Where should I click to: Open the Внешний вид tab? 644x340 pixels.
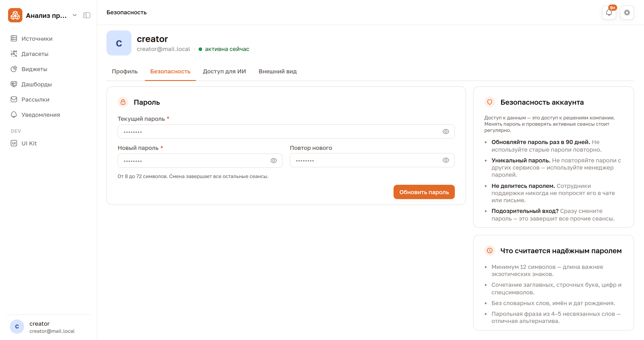[278, 72]
